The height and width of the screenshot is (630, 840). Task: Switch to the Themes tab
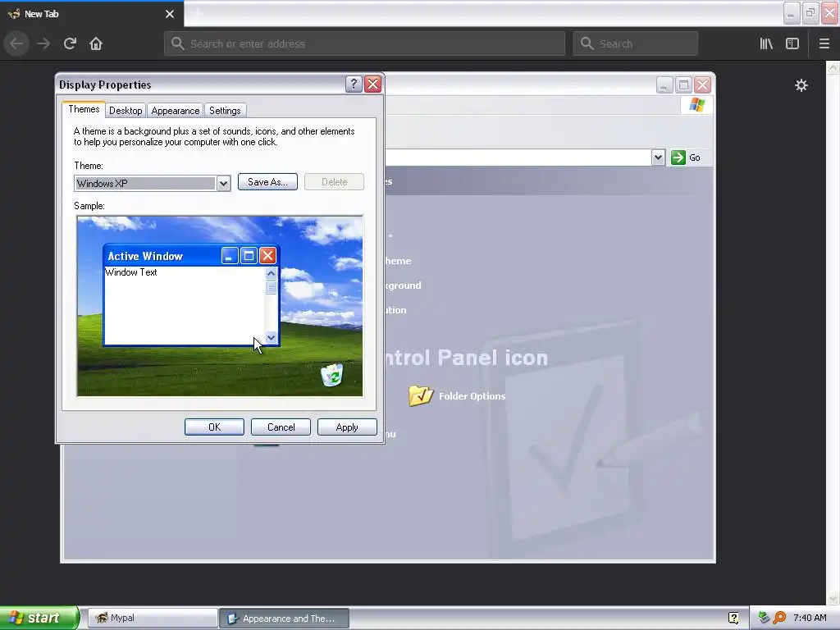point(84,109)
